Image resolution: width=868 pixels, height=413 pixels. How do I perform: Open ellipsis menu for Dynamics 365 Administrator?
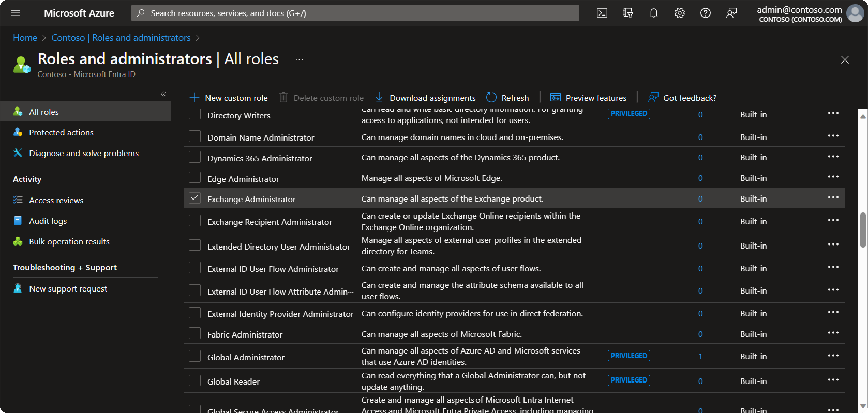click(x=833, y=157)
